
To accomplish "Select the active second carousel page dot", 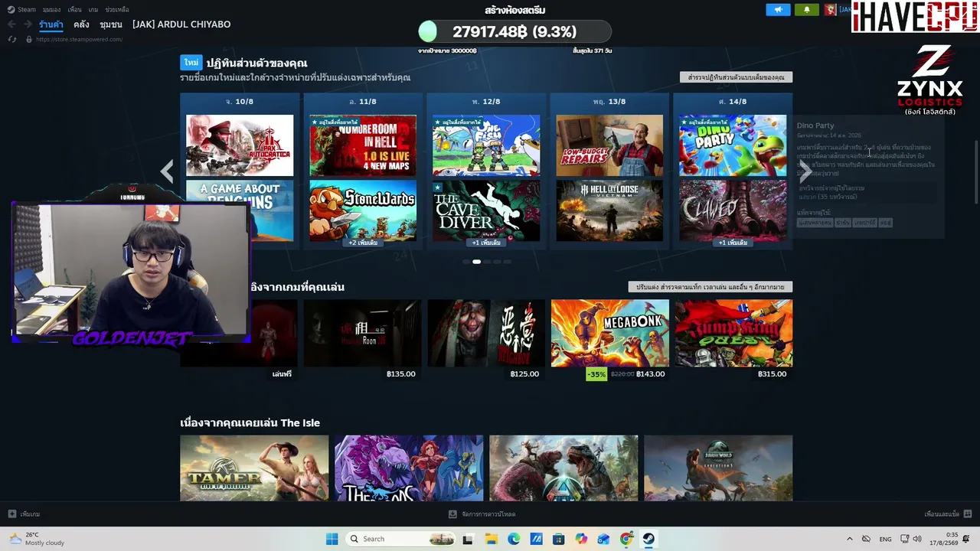I will tap(476, 262).
